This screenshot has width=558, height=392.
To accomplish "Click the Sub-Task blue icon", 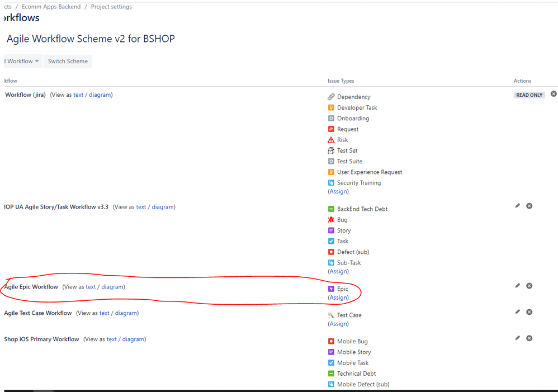I will point(331,262).
